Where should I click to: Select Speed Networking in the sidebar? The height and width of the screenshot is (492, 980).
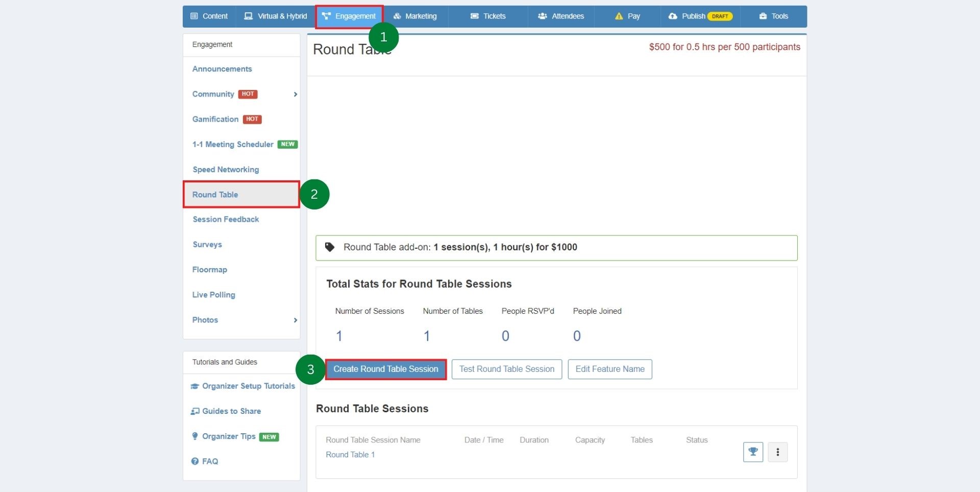tap(226, 170)
